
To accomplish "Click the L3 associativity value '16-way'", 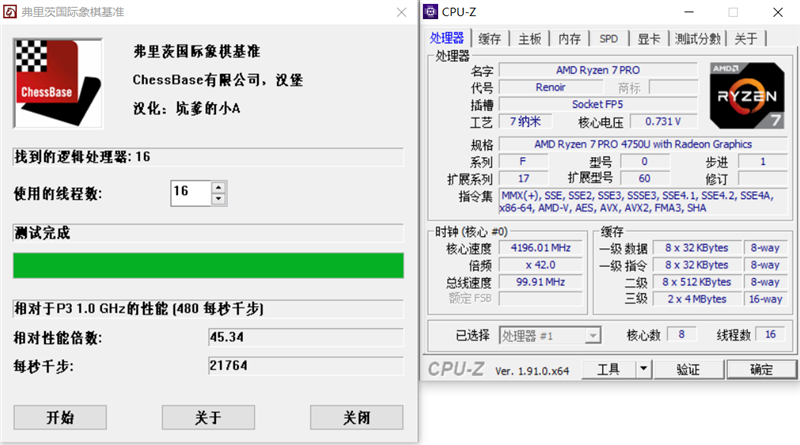I will [765, 299].
